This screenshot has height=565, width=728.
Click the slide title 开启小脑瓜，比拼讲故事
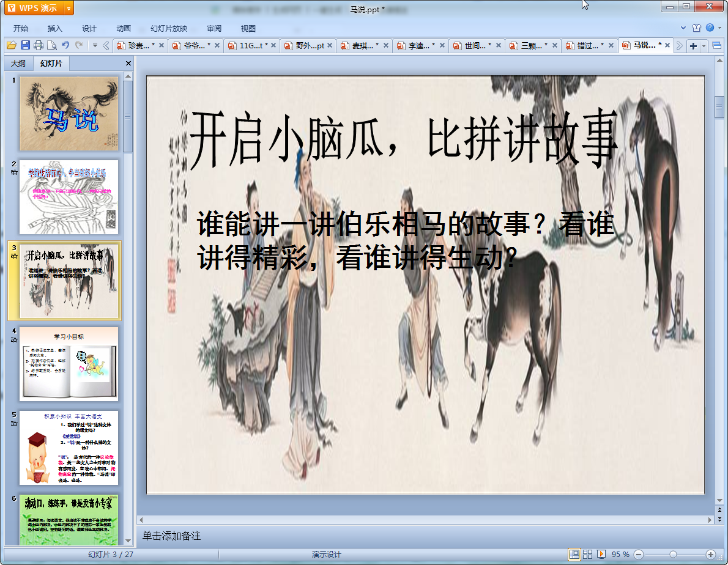[x=403, y=138]
